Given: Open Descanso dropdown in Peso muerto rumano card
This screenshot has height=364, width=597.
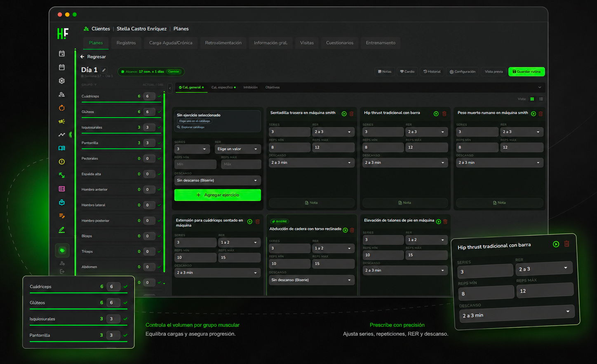Looking at the screenshot, I should (500, 163).
